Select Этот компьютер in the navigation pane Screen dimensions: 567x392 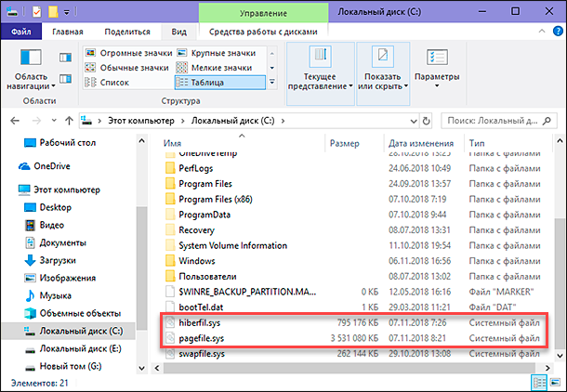coord(59,189)
